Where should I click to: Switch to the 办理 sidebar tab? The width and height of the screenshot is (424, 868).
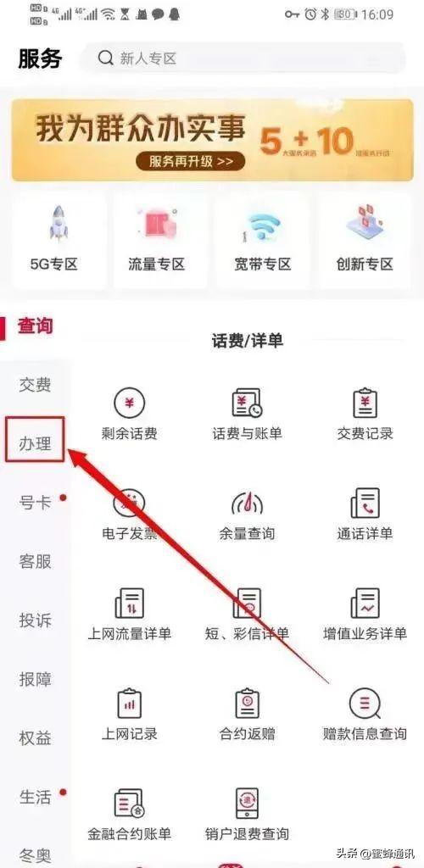coord(36,442)
